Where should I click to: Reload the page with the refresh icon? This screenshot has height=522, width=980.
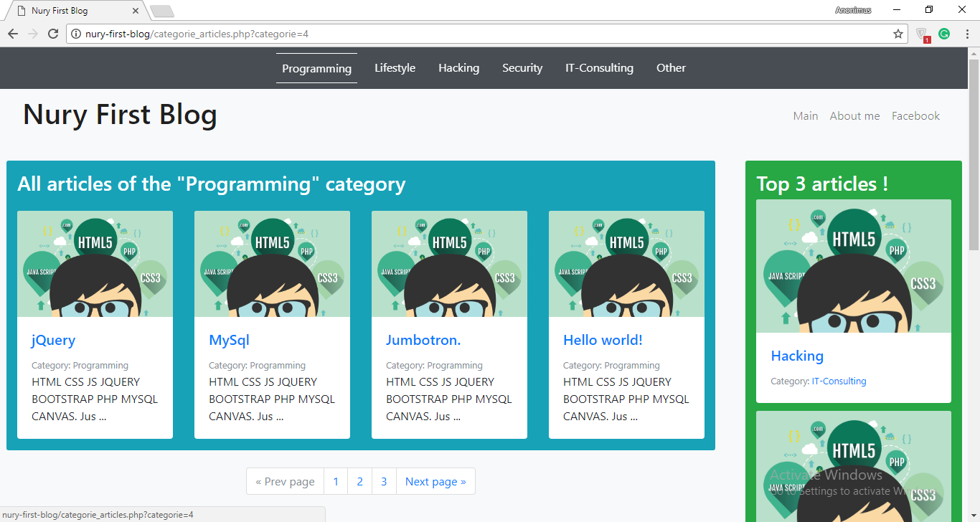pos(53,34)
